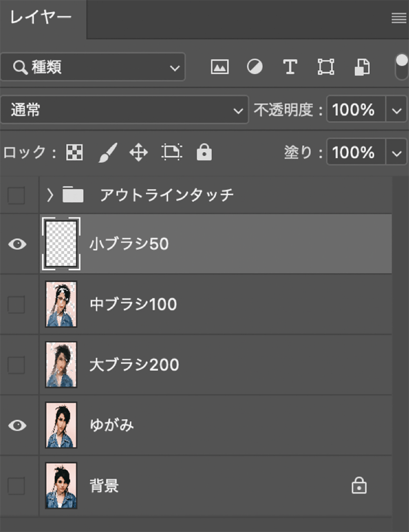Screen dimensions: 409x532
Task: Click the smart object filter icon
Action: 362,67
